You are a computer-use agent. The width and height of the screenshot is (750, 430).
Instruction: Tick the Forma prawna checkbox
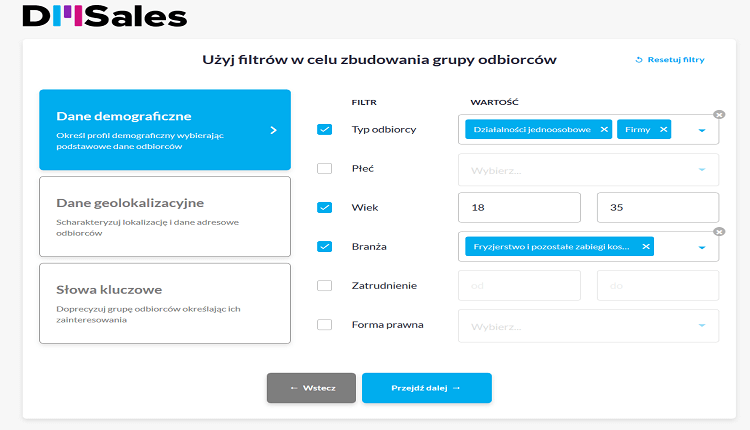[324, 325]
